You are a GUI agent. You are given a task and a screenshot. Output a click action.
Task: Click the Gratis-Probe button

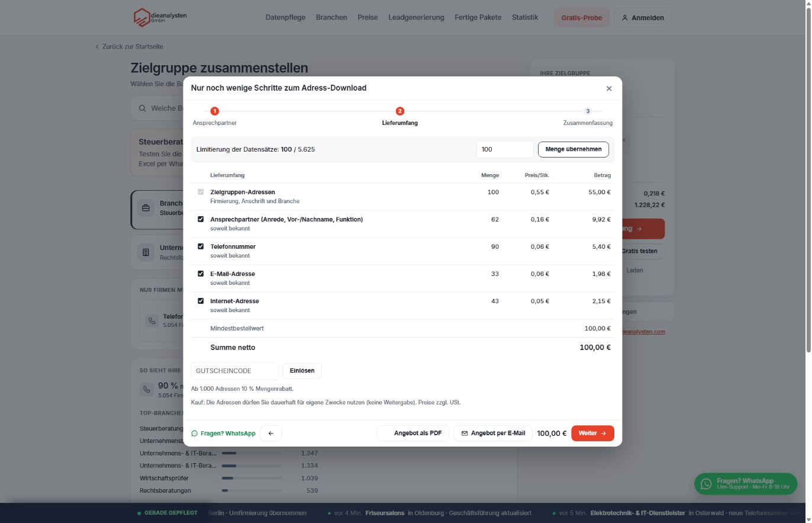582,18
